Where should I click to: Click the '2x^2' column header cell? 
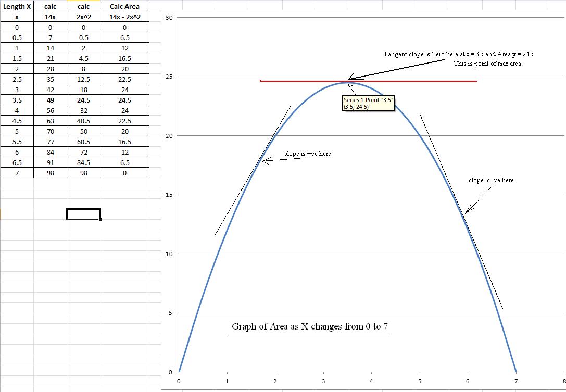pyautogui.click(x=83, y=17)
